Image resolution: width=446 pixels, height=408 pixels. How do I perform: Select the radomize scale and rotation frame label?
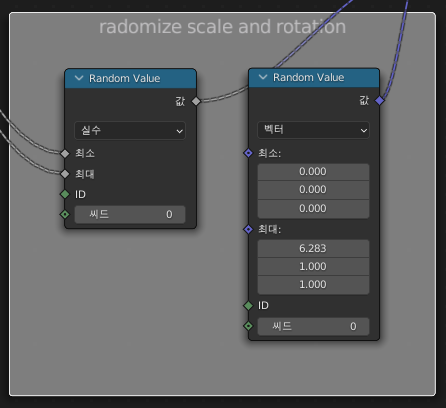(222, 27)
